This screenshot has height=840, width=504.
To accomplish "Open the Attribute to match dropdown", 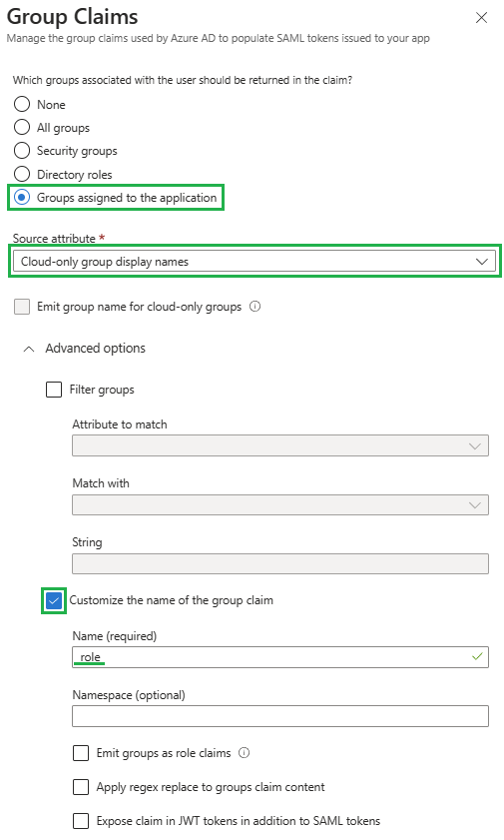I will 280,445.
